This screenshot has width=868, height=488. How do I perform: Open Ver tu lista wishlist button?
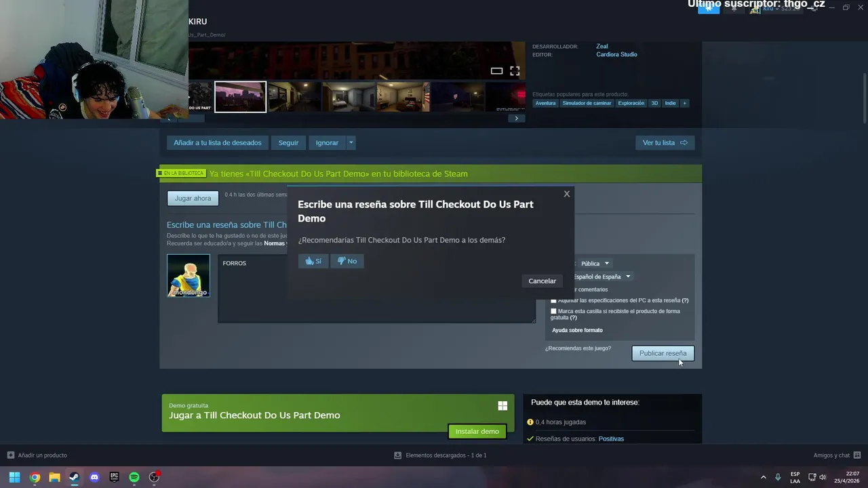(665, 142)
